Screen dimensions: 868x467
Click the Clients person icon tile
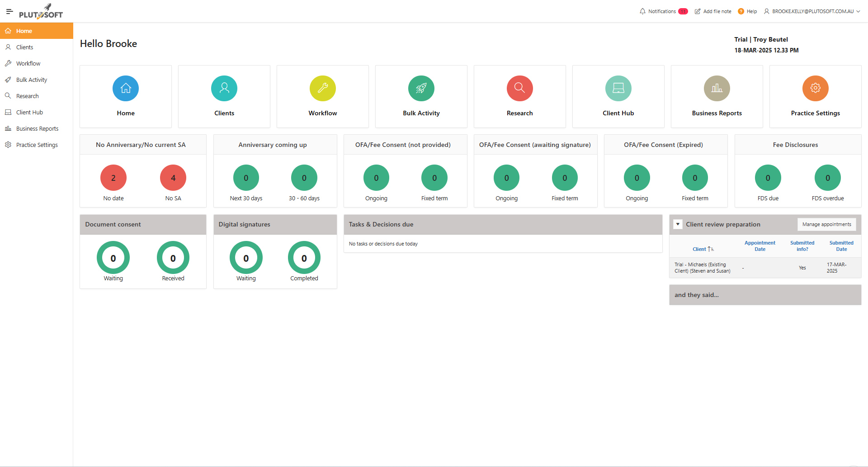click(x=224, y=88)
